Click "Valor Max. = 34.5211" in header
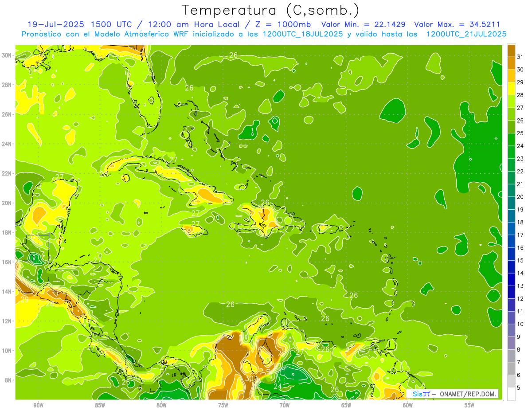Screen dimensions: 532x411 [x=457, y=24]
